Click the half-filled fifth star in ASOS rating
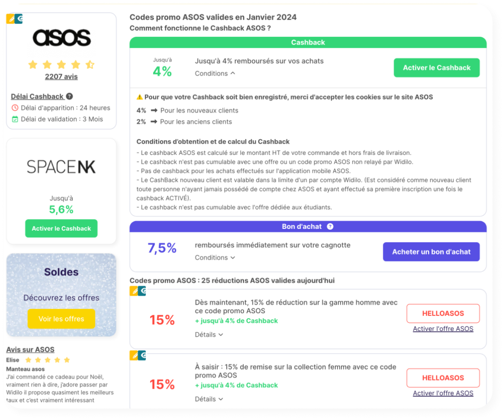The height and width of the screenshot is (420, 504). pyautogui.click(x=90, y=65)
